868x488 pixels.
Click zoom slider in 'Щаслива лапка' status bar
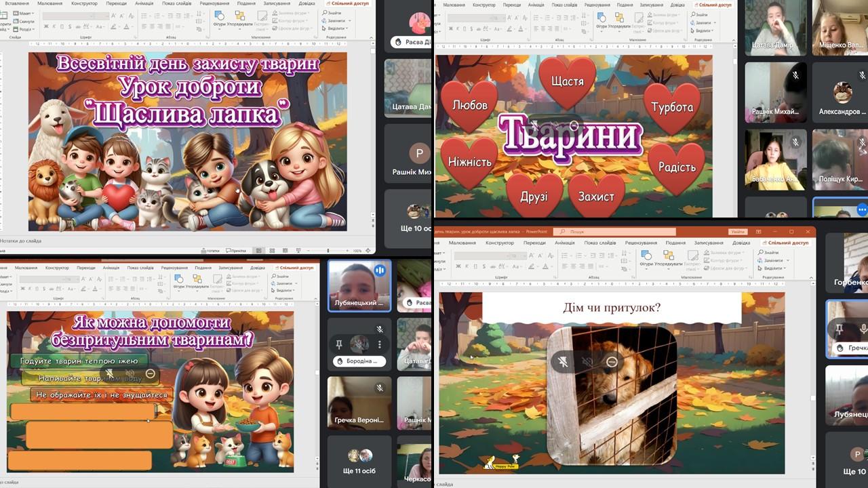(328, 251)
